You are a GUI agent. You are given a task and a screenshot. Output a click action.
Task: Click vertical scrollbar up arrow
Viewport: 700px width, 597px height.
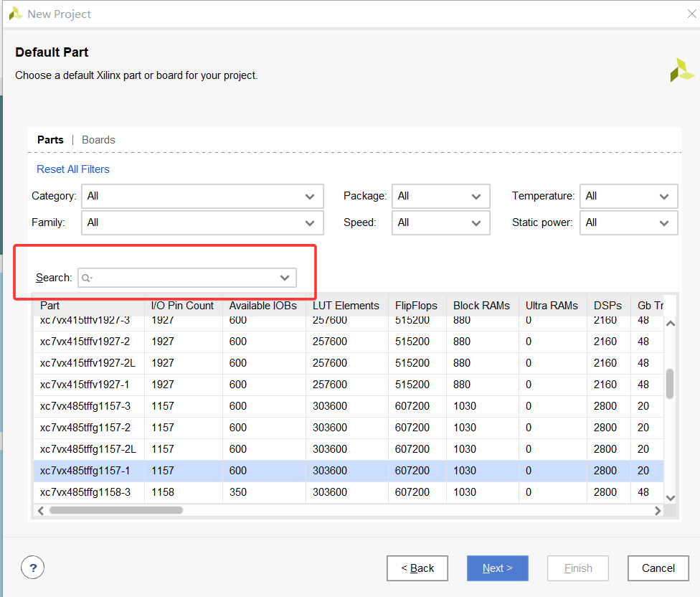pyautogui.click(x=670, y=324)
